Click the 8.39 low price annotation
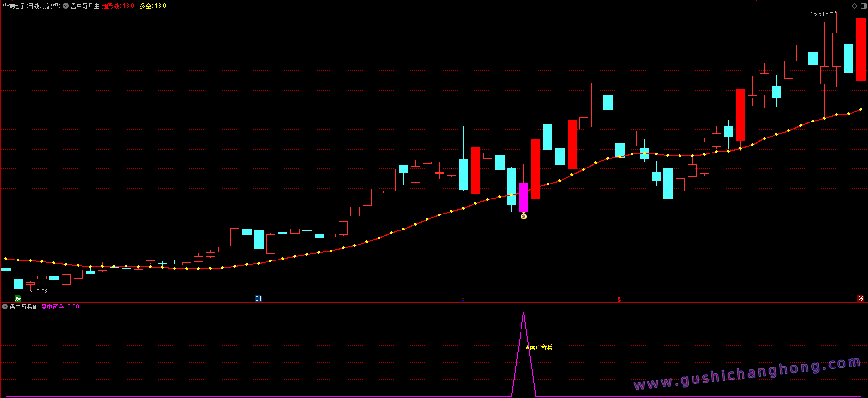868x398 pixels. (x=42, y=291)
